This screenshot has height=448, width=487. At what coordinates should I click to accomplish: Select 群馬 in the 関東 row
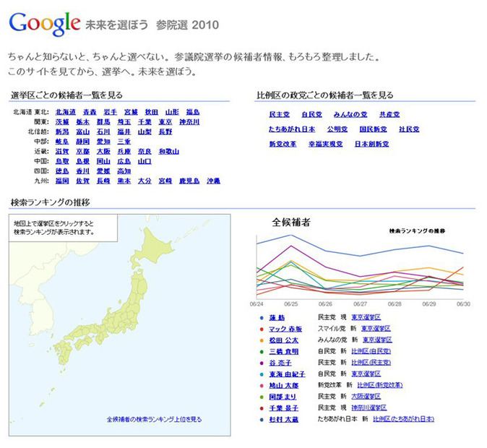103,122
